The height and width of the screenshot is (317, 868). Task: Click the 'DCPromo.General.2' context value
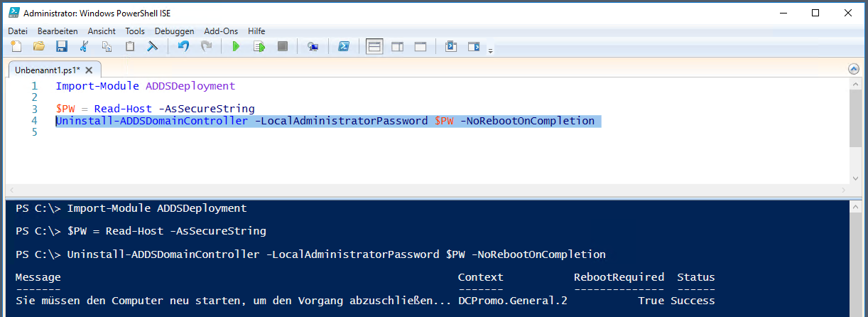512,301
